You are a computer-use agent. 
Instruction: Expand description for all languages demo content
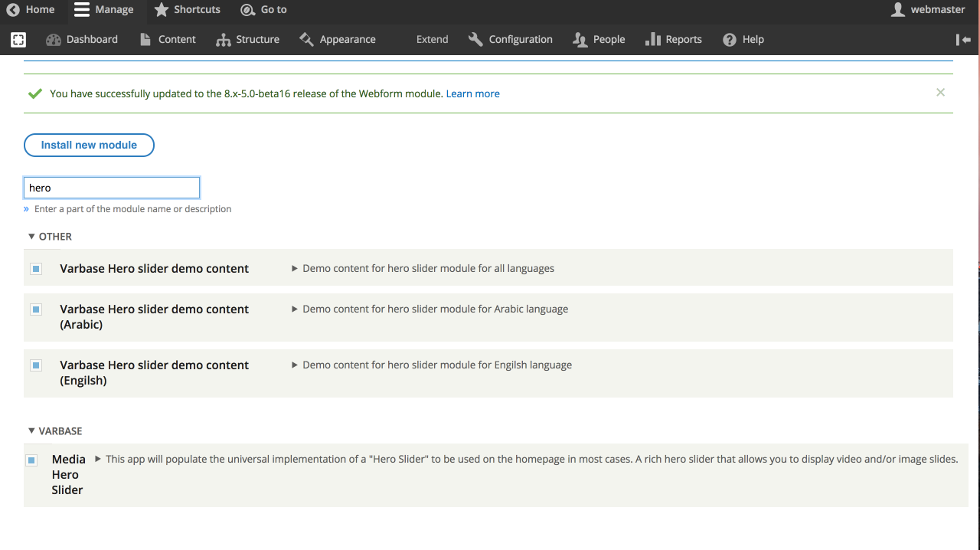[423, 269]
